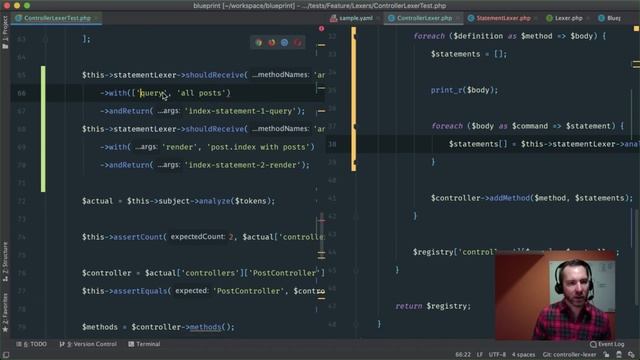Open the Terminal tool window

[x=144, y=344]
